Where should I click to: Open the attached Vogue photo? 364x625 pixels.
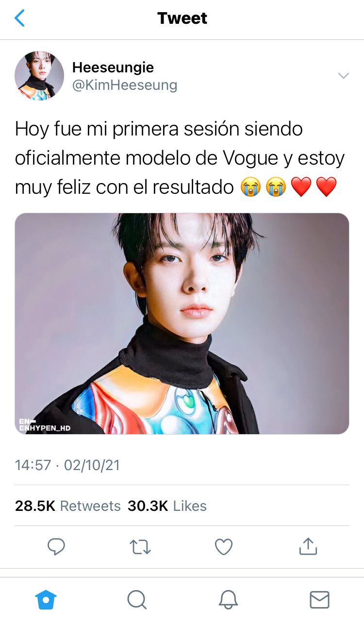tap(182, 323)
